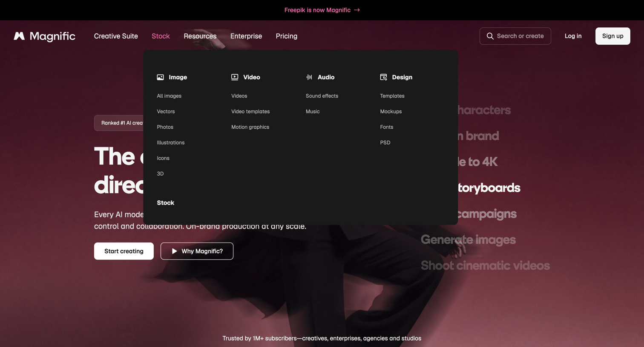Select Illustrations from the Image list

click(170, 142)
